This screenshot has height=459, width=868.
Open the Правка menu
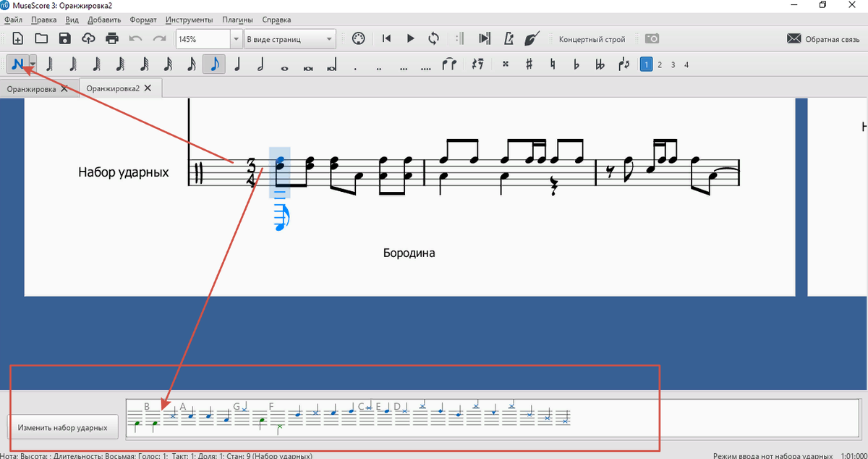pyautogui.click(x=45, y=20)
